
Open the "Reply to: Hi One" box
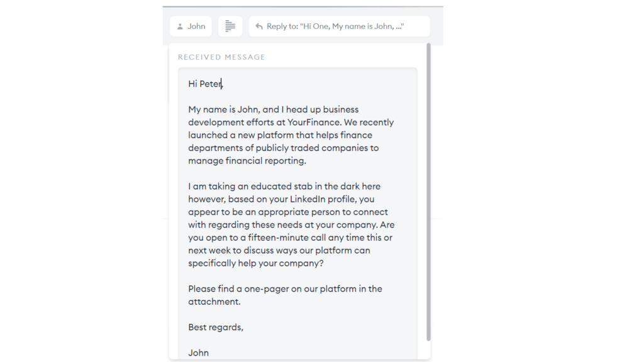pos(339,26)
